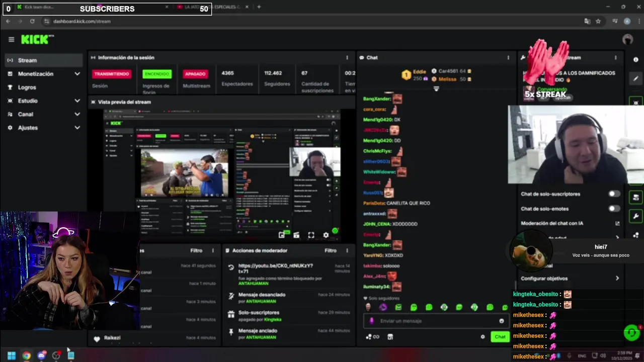Click the trophy icon next to Logros
This screenshot has height=362, width=644.
[x=10, y=87]
